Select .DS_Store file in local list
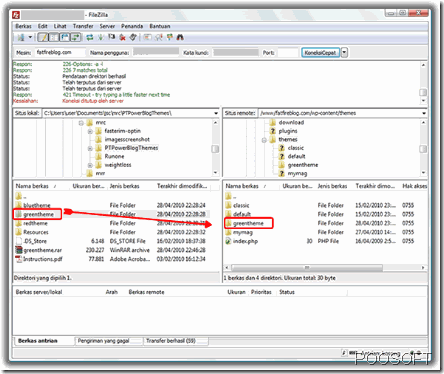This screenshot has width=444, height=374. coord(35,241)
